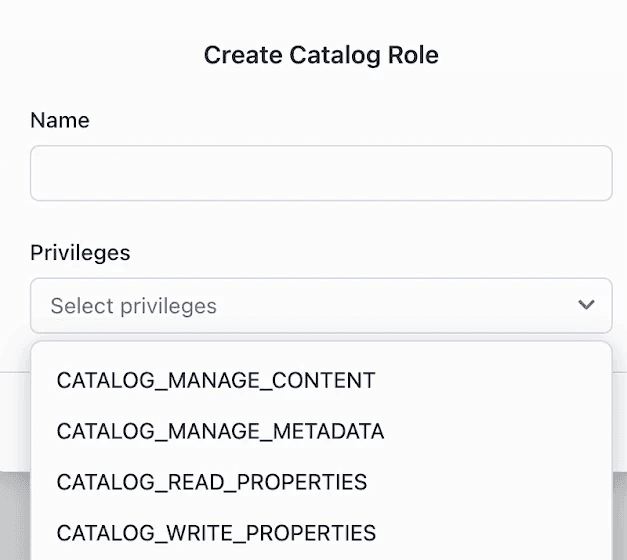Pick the CATALOG_READ_PROPERTIES option
Viewport: 627px width, 560px height.
(212, 482)
